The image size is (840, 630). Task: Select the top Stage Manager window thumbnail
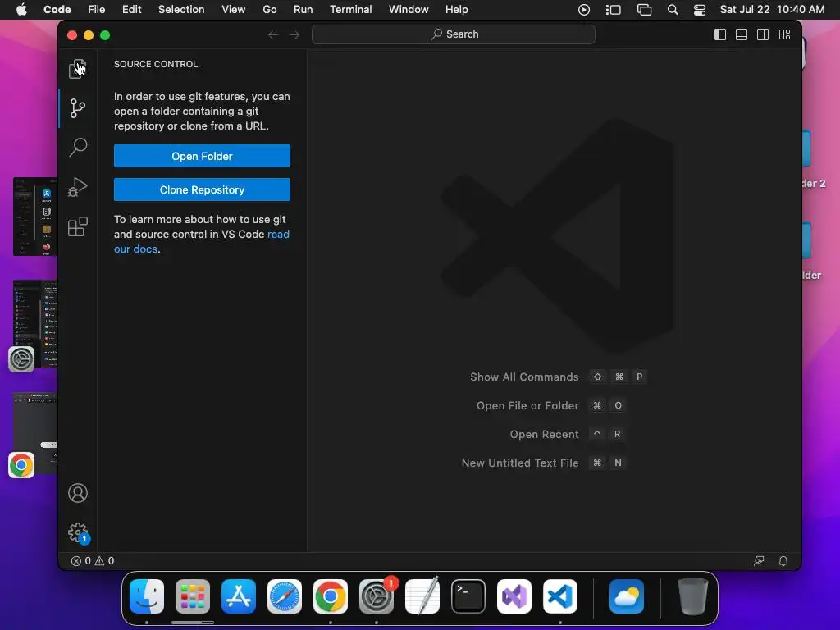click(35, 217)
